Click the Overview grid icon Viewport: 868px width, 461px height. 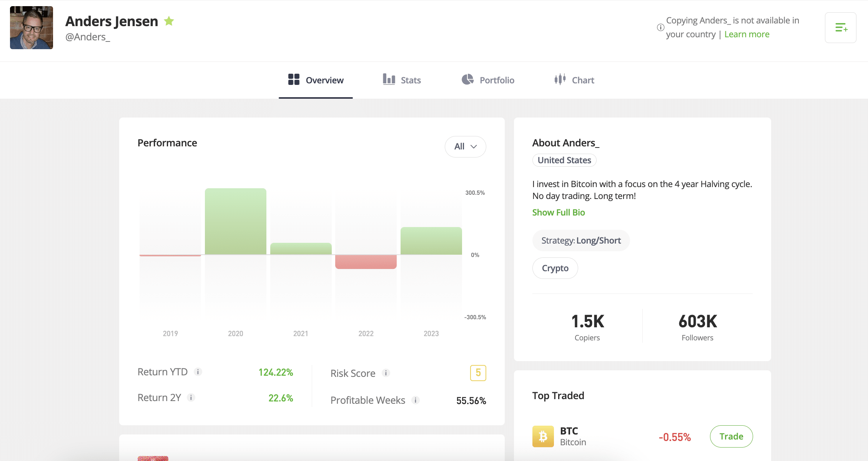click(x=294, y=80)
